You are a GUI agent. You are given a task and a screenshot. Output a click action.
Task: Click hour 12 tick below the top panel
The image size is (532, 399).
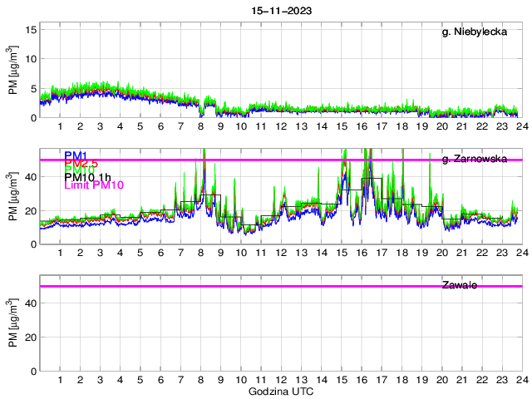[x=281, y=126]
